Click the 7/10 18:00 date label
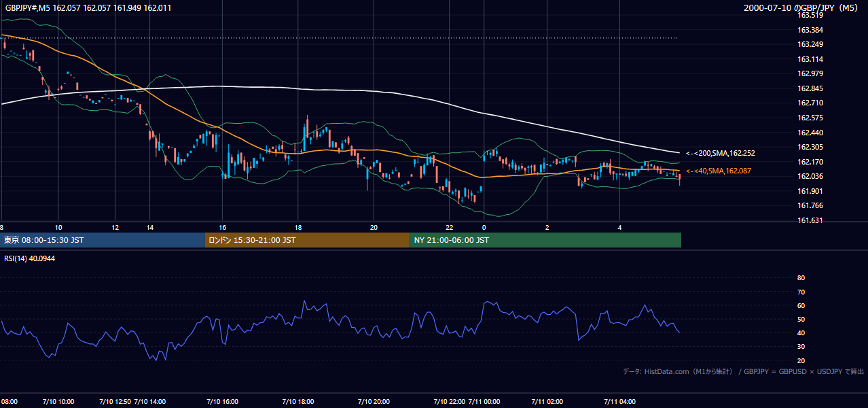The width and height of the screenshot is (868, 408). click(x=297, y=401)
